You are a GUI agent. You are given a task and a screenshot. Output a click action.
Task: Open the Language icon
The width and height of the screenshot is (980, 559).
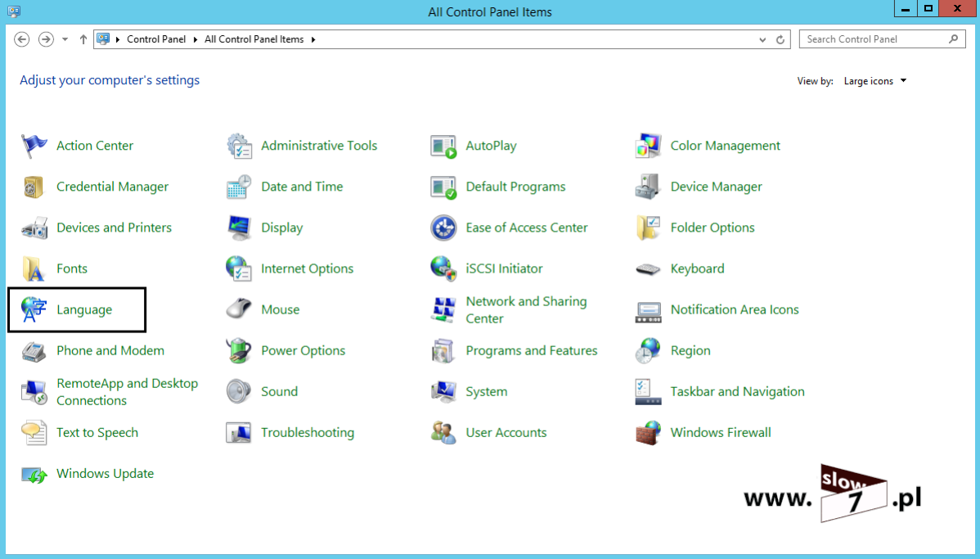pos(34,310)
